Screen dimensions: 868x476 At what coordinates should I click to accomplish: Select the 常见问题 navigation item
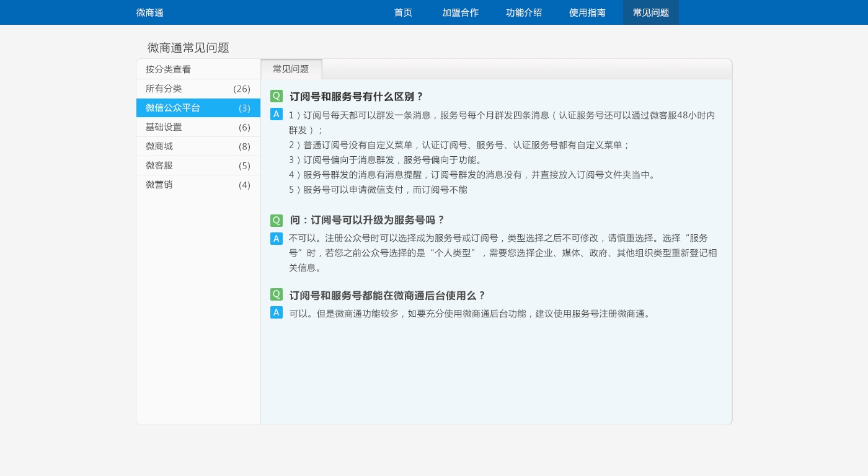click(651, 12)
